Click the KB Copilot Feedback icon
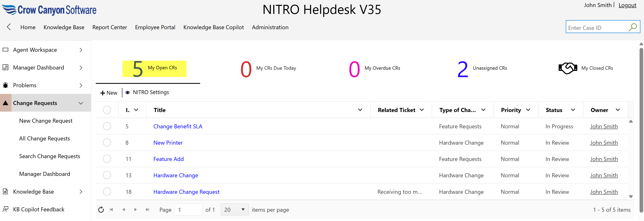644x221 pixels. 5,209
